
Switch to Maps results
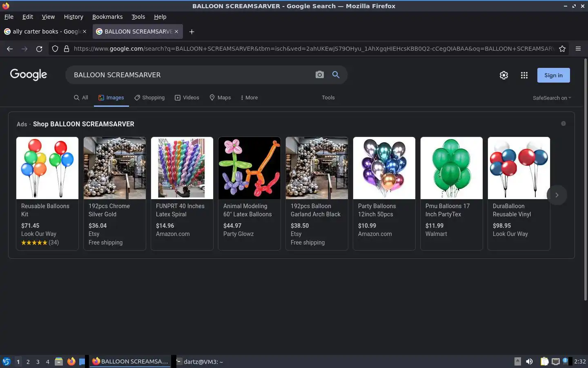pyautogui.click(x=220, y=98)
